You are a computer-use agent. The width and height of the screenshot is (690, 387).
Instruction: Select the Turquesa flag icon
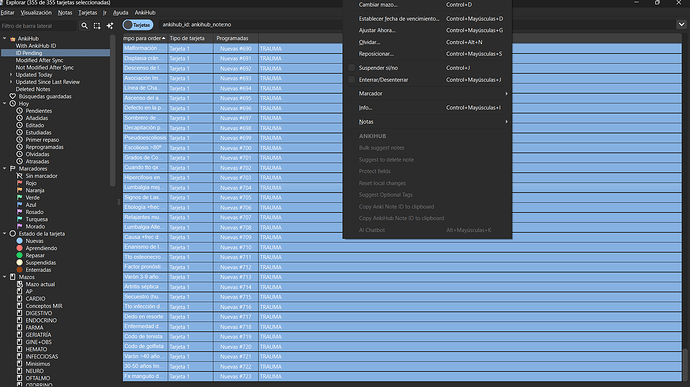(19, 219)
